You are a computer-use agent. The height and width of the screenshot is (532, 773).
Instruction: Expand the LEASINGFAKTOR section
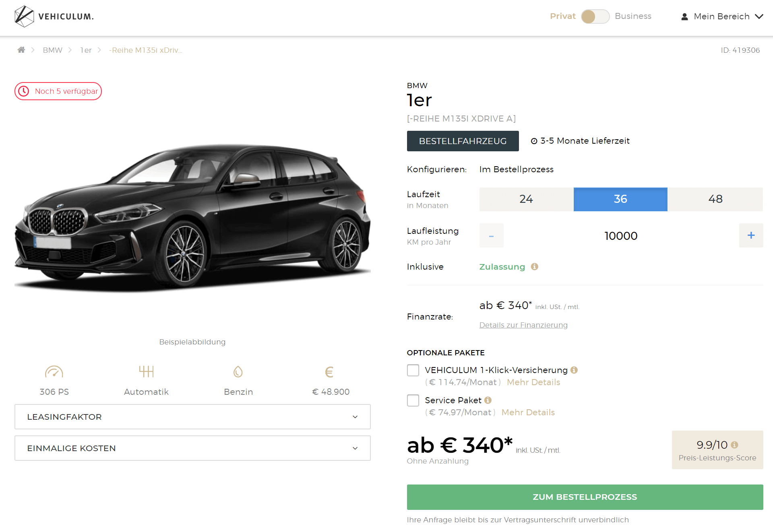point(192,417)
